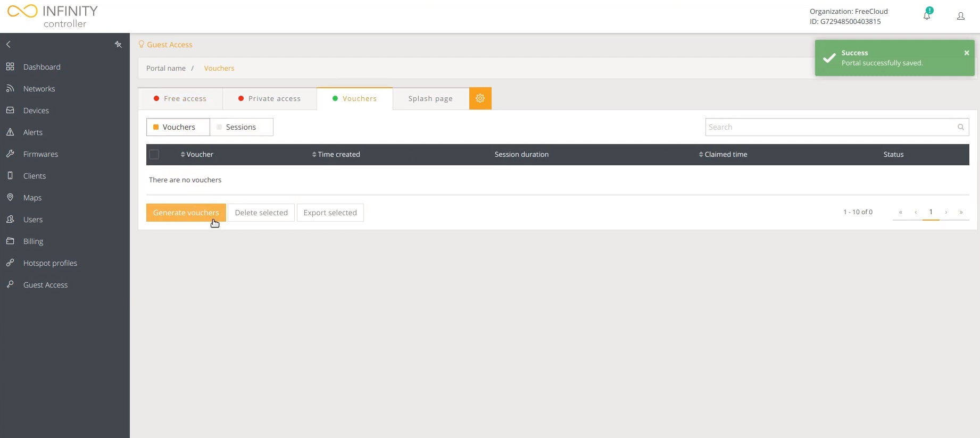Viewport: 980px width, 438px height.
Task: Open the notifications bell
Action: (x=927, y=15)
